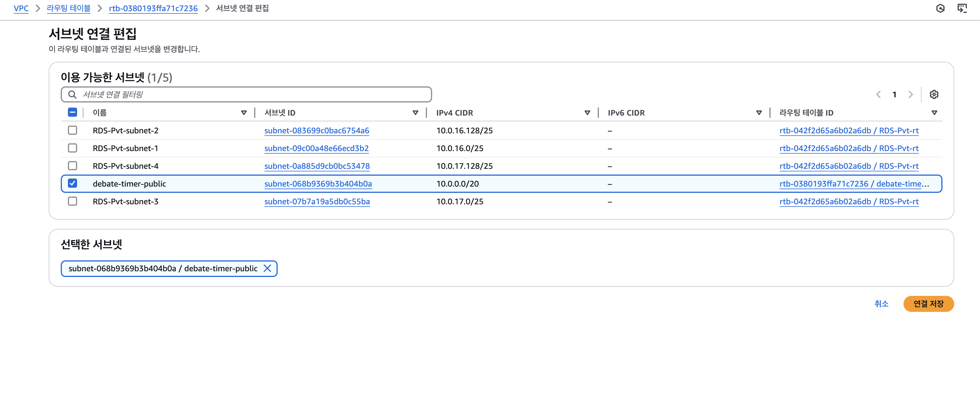Select the RDS-Pvt-subnet-2 checkbox

tap(72, 130)
